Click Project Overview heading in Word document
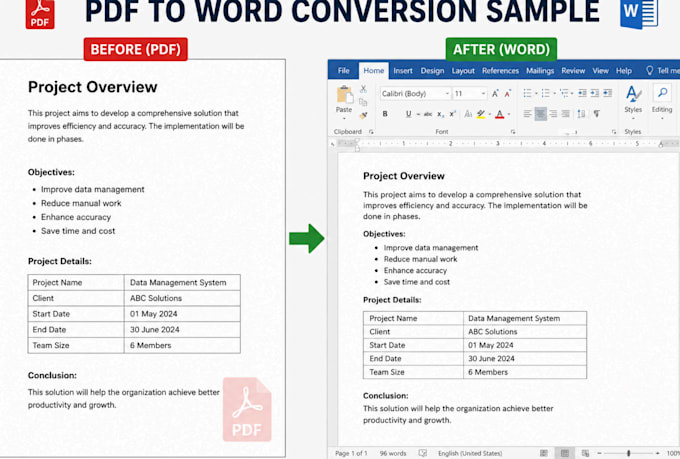This screenshot has width=680, height=459. 404,176
